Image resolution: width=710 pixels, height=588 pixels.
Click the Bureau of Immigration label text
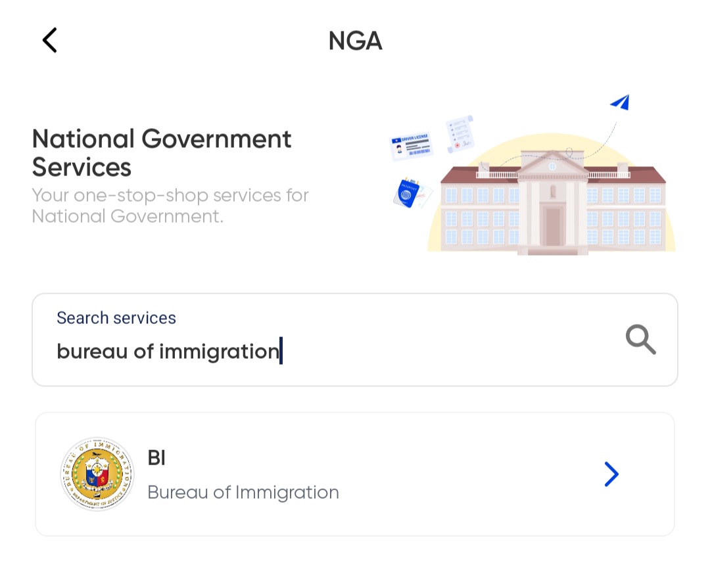tap(243, 492)
